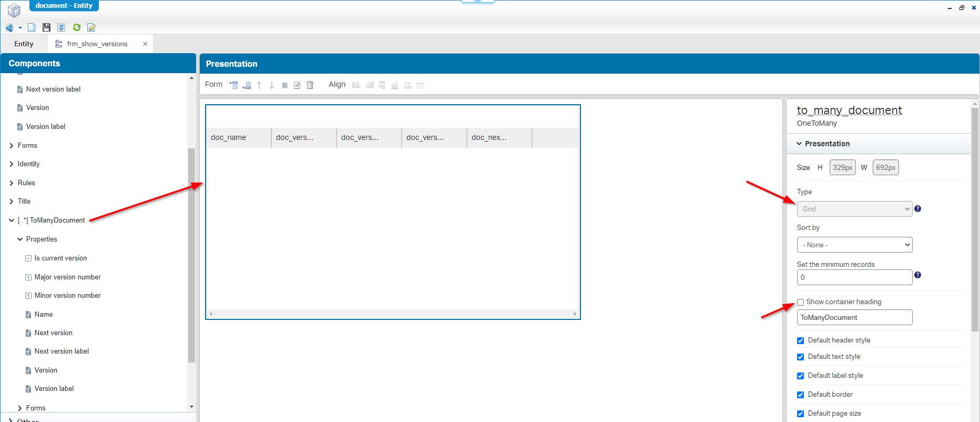Refresh using the green arrows icon
The image size is (980, 422).
77,27
